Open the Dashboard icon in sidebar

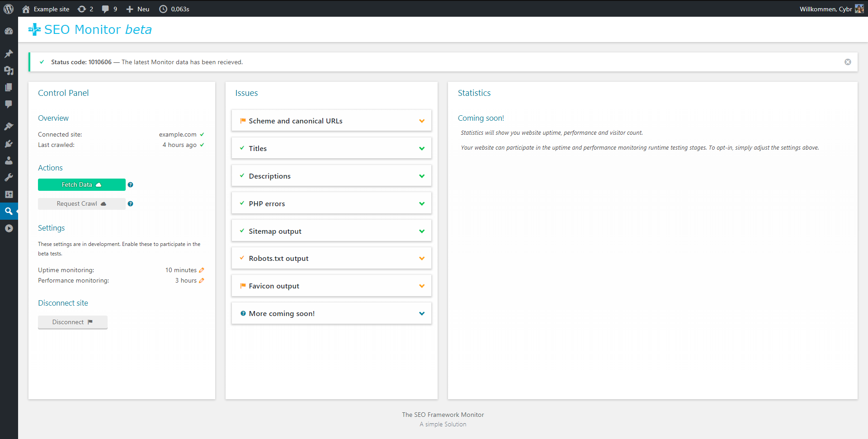9,31
